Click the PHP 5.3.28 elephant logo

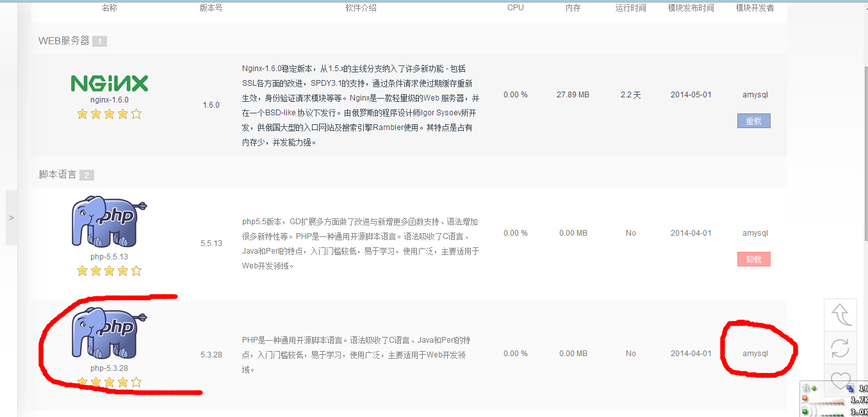pos(109,333)
